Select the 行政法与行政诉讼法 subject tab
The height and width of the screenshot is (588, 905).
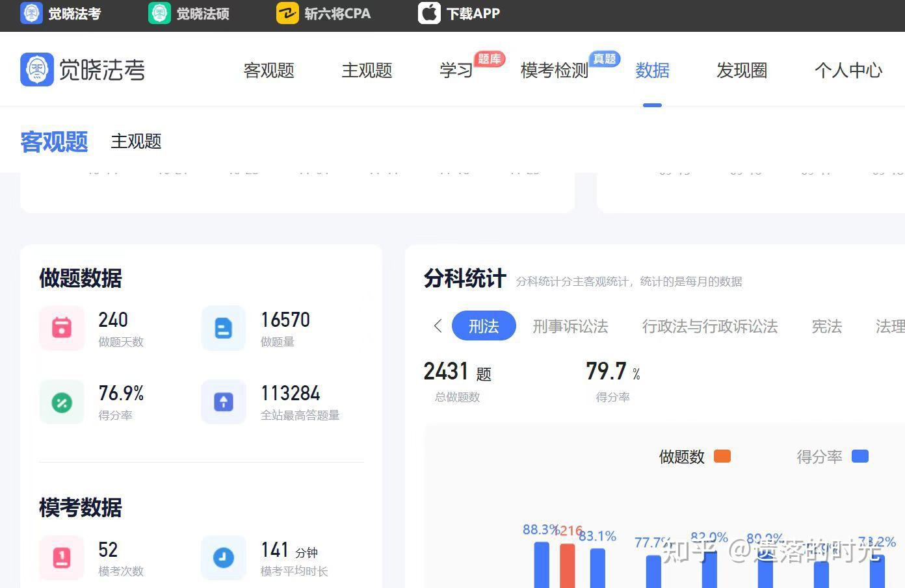coord(710,326)
